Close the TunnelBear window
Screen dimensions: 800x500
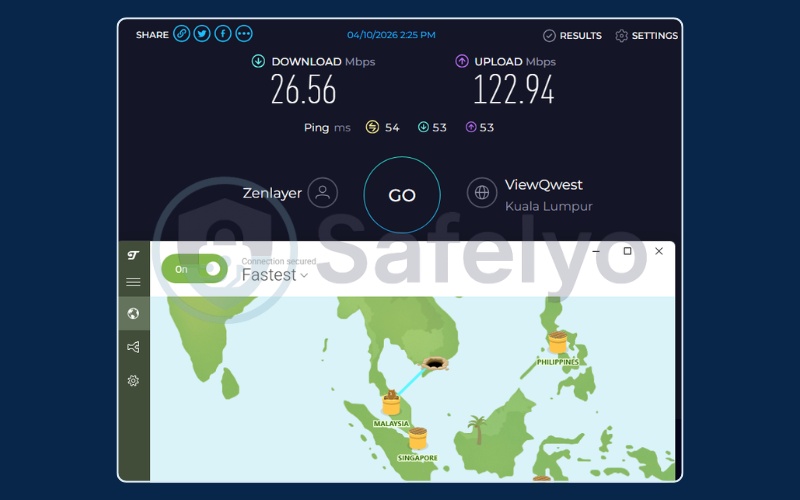coord(659,251)
